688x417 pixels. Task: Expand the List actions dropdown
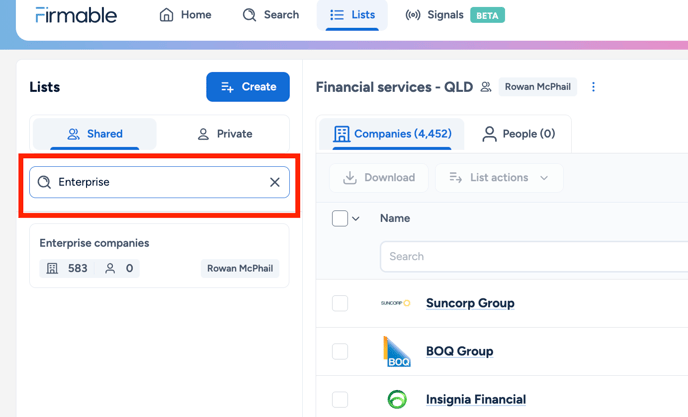tap(499, 178)
